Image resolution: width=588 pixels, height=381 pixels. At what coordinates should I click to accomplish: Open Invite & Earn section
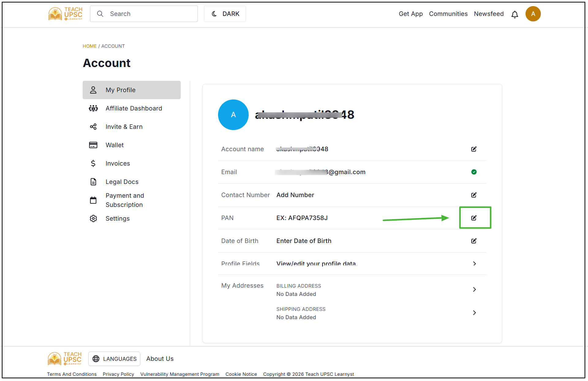pyautogui.click(x=132, y=127)
